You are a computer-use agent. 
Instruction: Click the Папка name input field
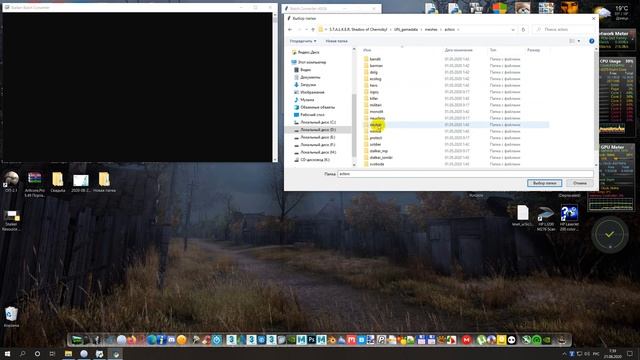[x=465, y=173]
